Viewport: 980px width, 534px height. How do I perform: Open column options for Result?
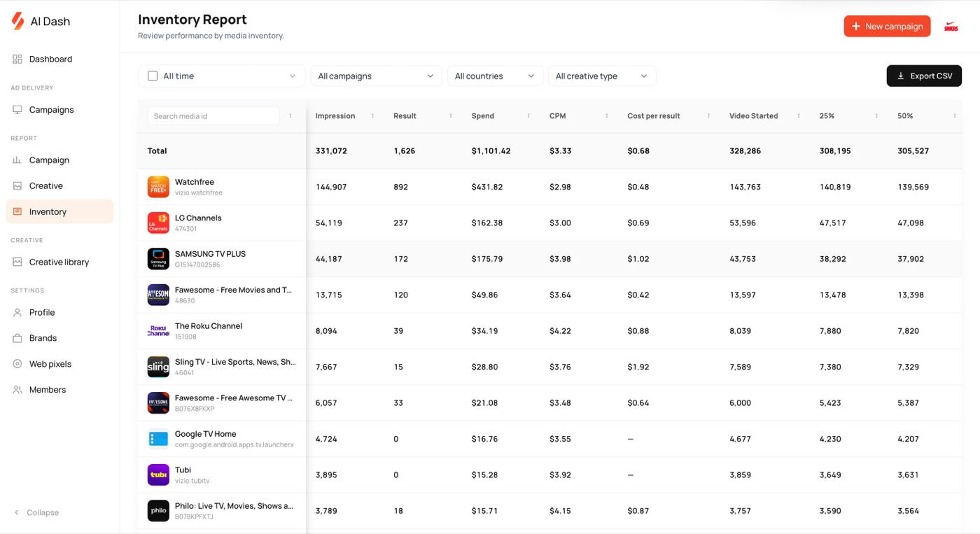click(x=450, y=116)
